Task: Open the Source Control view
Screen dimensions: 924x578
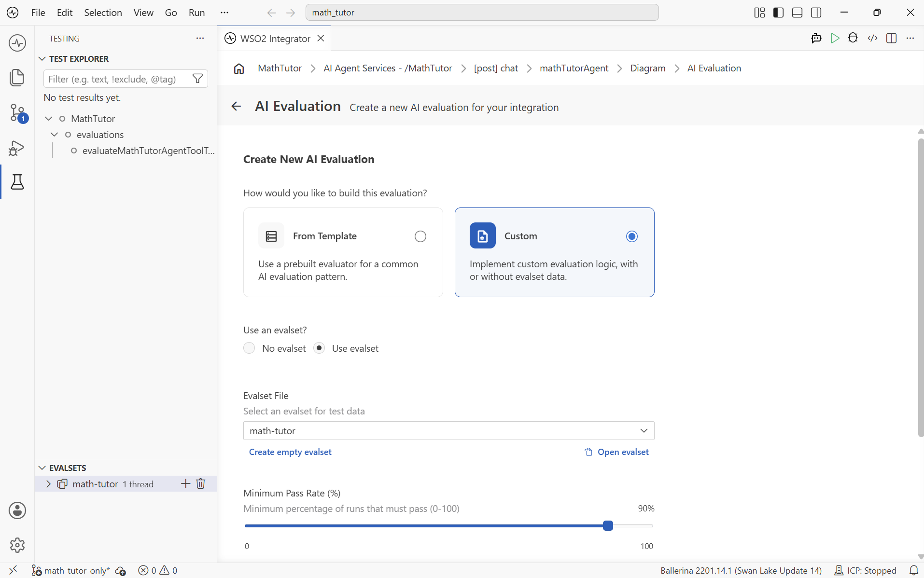Action: (x=17, y=113)
